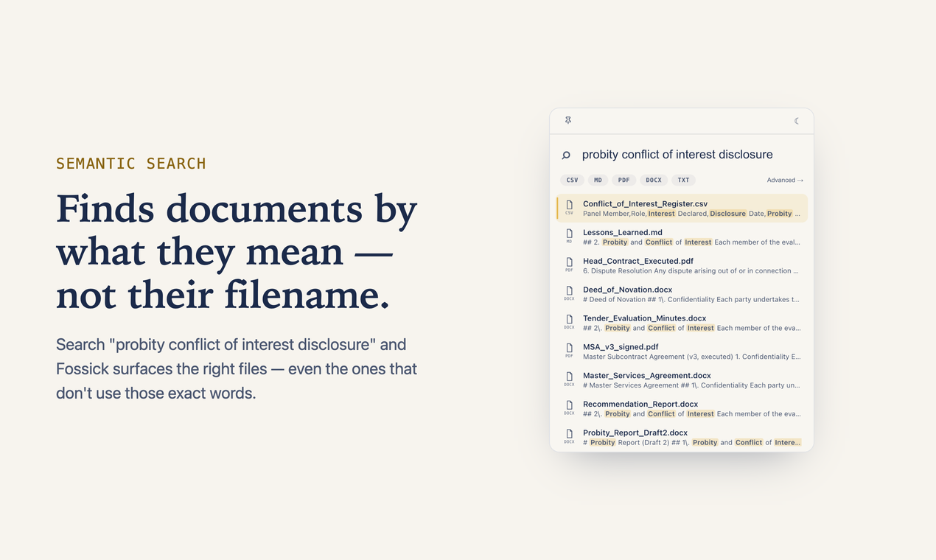Toggle the DOCX file type filter

[654, 180]
